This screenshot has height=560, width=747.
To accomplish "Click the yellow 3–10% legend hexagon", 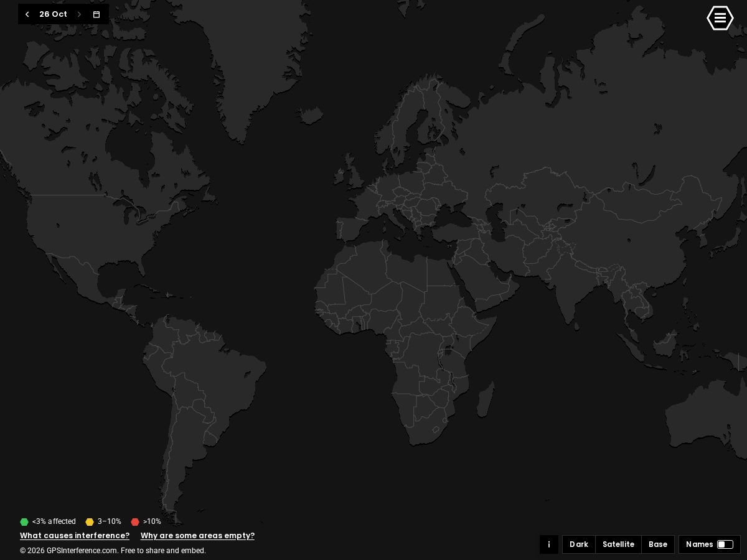I will [x=90, y=522].
